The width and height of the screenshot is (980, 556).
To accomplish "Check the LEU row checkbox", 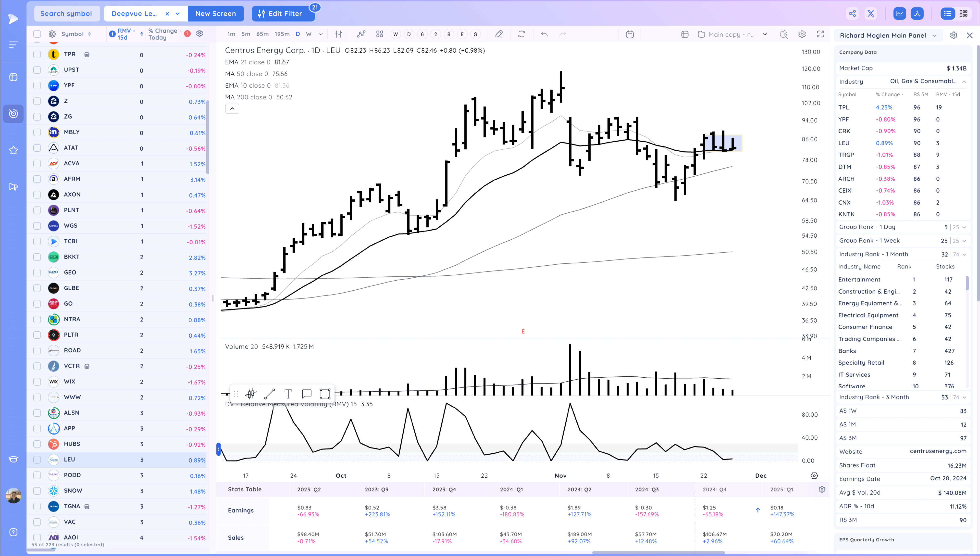I will click(37, 459).
